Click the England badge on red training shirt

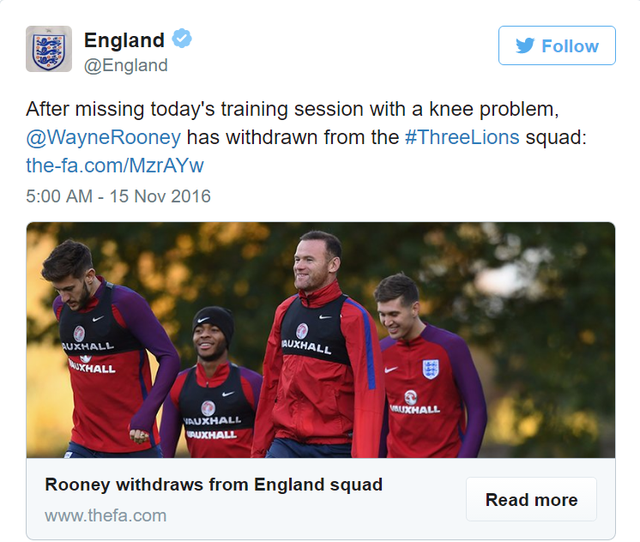tap(431, 369)
